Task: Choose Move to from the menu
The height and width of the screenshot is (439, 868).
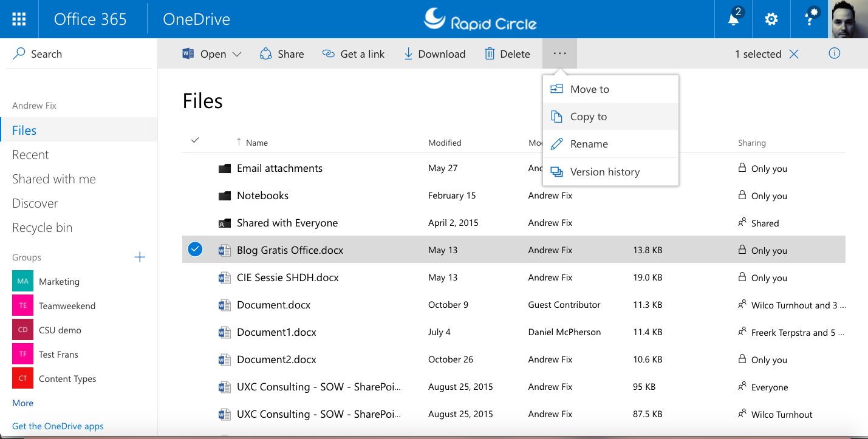Action: pyautogui.click(x=610, y=89)
